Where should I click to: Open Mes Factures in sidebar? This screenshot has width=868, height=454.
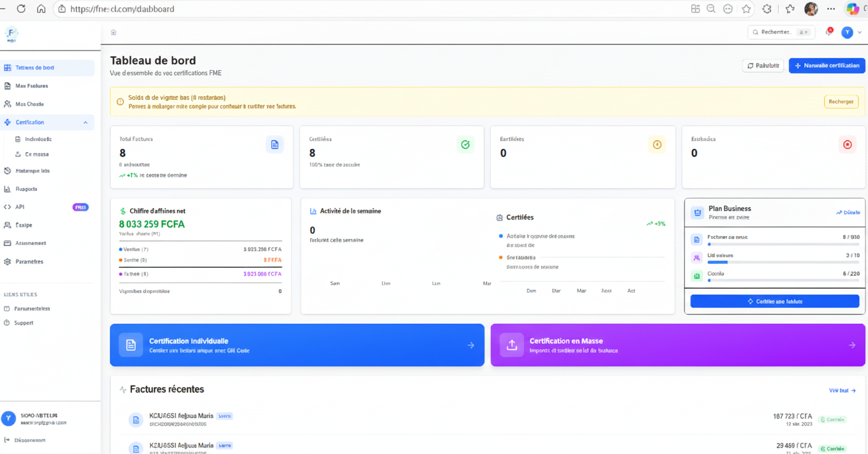coord(31,86)
